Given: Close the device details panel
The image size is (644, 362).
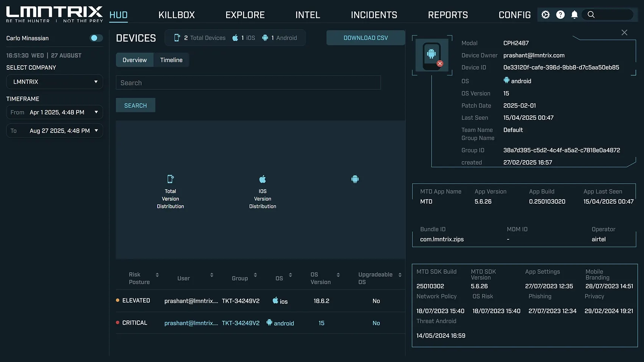Looking at the screenshot, I should [624, 33].
